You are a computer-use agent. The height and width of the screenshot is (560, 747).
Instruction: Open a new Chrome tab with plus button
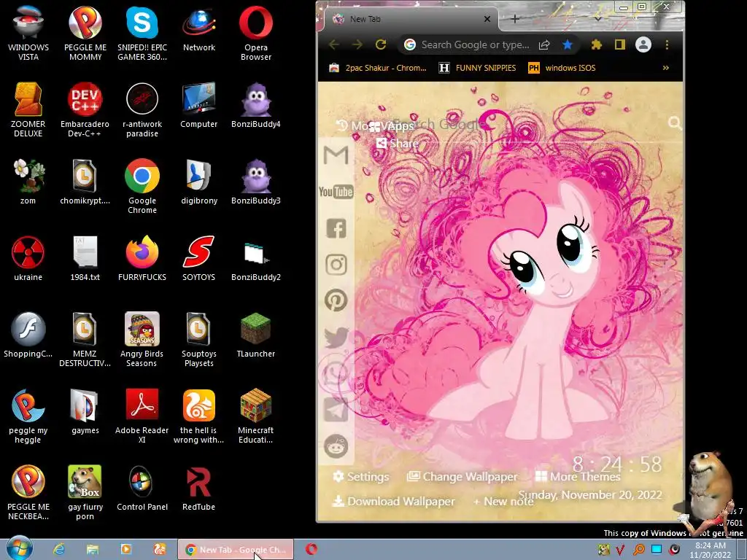coord(515,19)
